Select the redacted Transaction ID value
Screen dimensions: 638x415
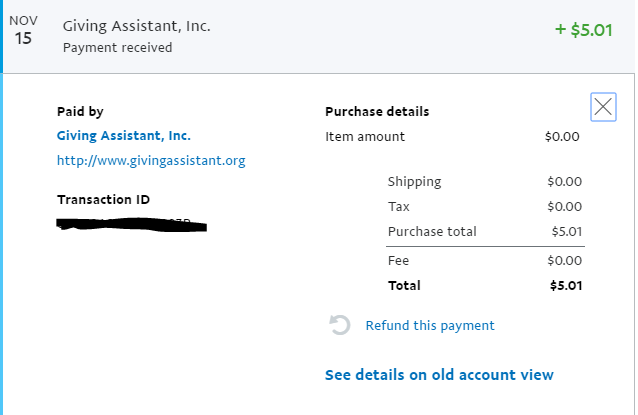click(x=130, y=225)
